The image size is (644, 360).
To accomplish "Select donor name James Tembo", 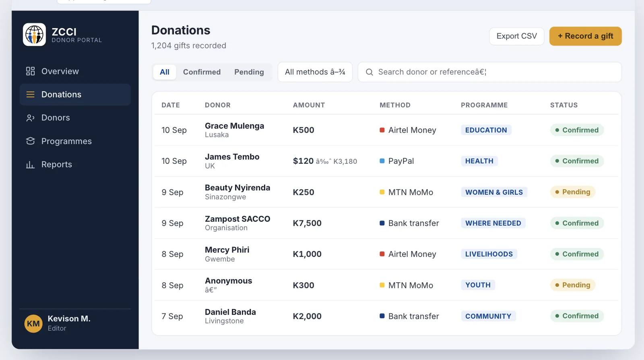I will (x=232, y=157).
